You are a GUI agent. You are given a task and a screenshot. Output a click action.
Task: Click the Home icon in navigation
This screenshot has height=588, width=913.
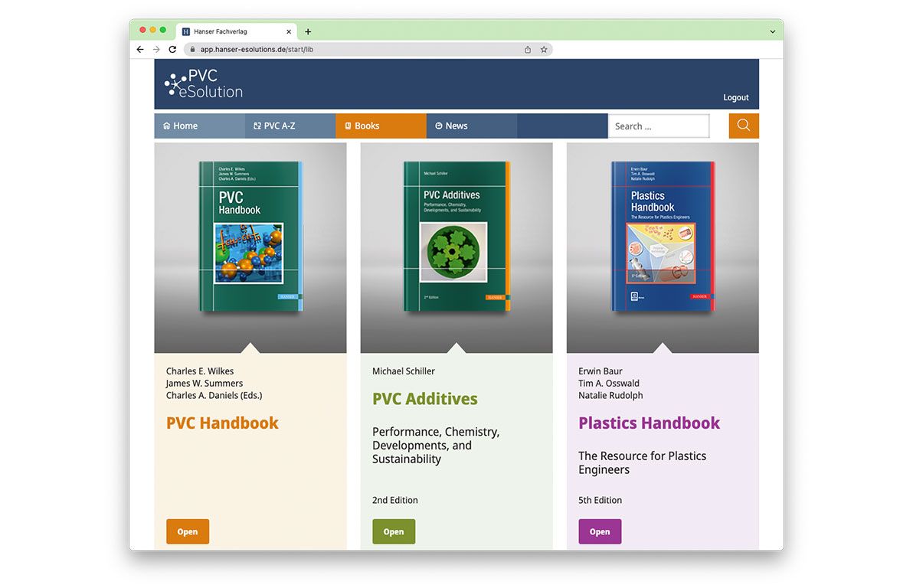tap(166, 126)
